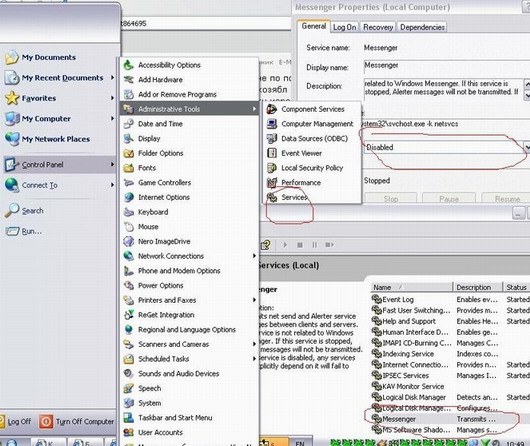Click Taskbar and Start Menu icon

tap(128, 418)
